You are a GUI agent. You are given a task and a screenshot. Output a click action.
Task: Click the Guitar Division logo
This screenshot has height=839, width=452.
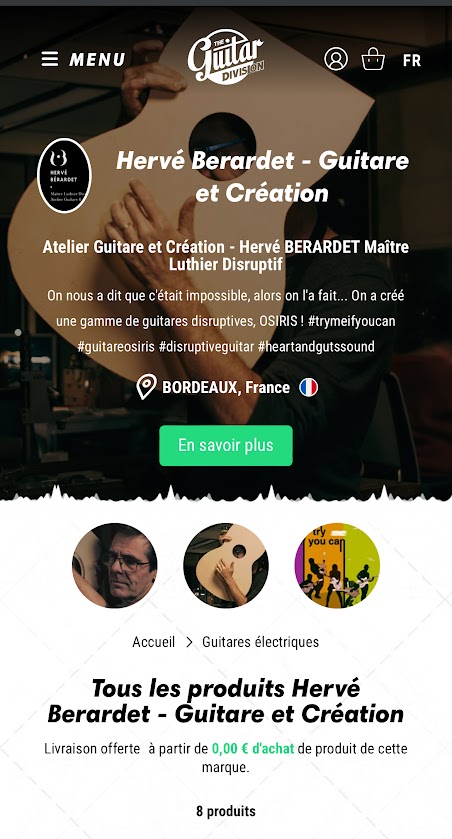point(226,57)
